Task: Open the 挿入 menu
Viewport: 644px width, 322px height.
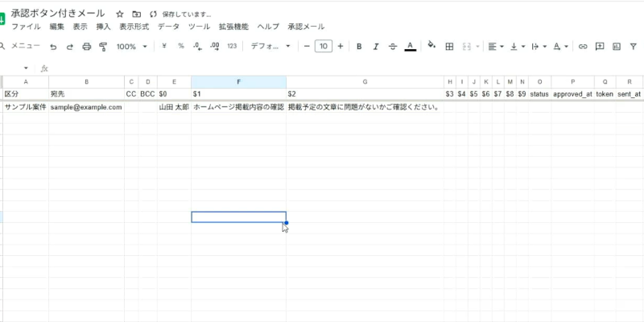Action: point(104,27)
